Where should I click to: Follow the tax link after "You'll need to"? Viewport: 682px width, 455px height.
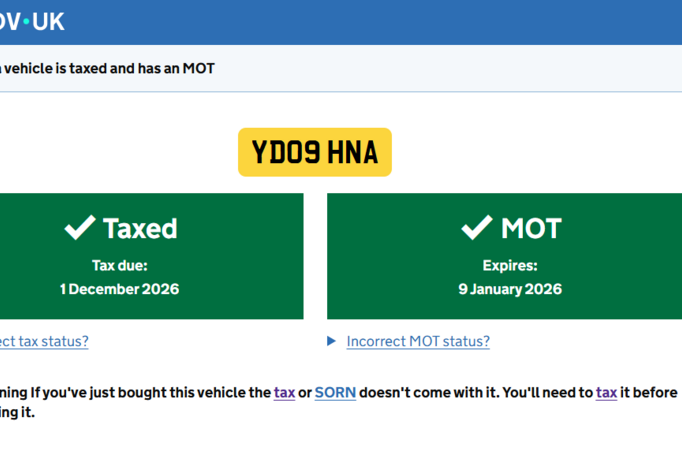(606, 392)
